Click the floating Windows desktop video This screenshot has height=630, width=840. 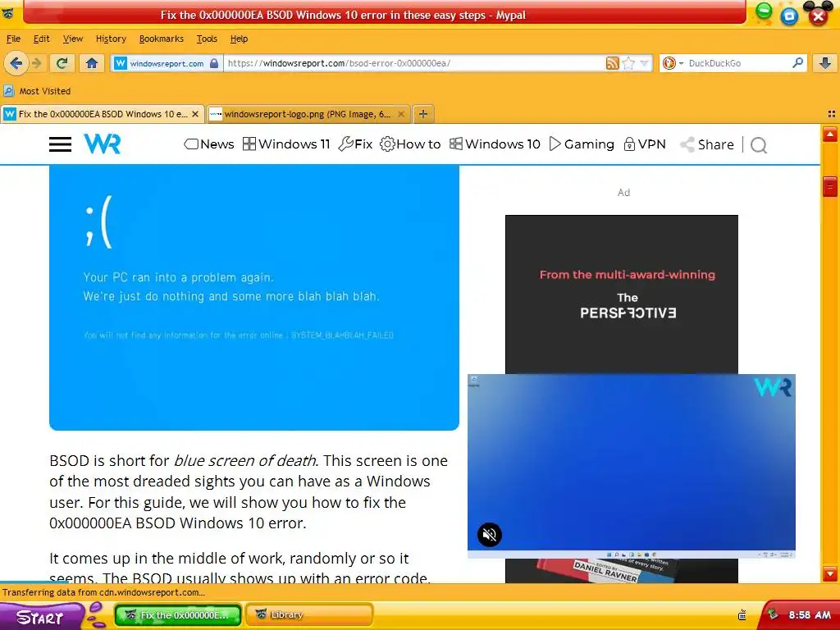coord(631,466)
